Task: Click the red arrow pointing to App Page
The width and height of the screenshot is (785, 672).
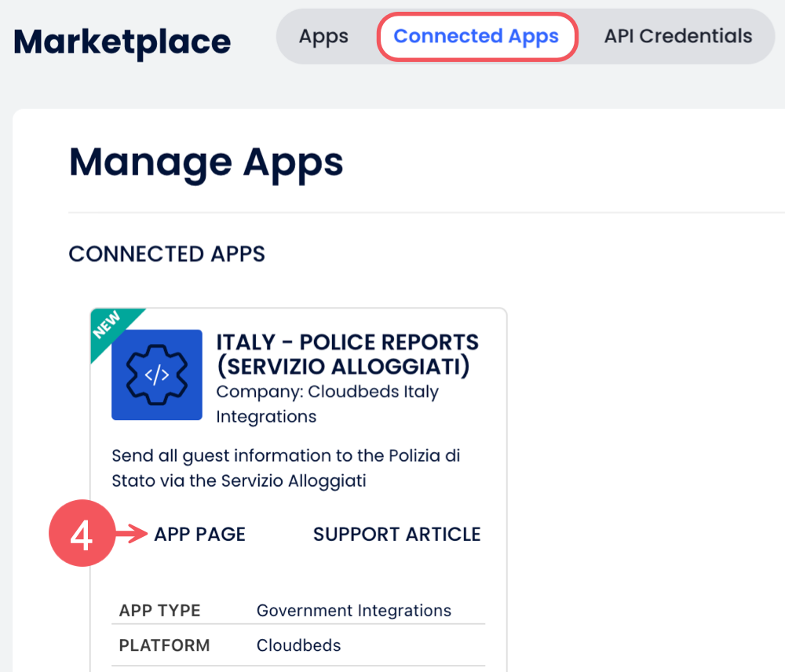Action: [132, 534]
